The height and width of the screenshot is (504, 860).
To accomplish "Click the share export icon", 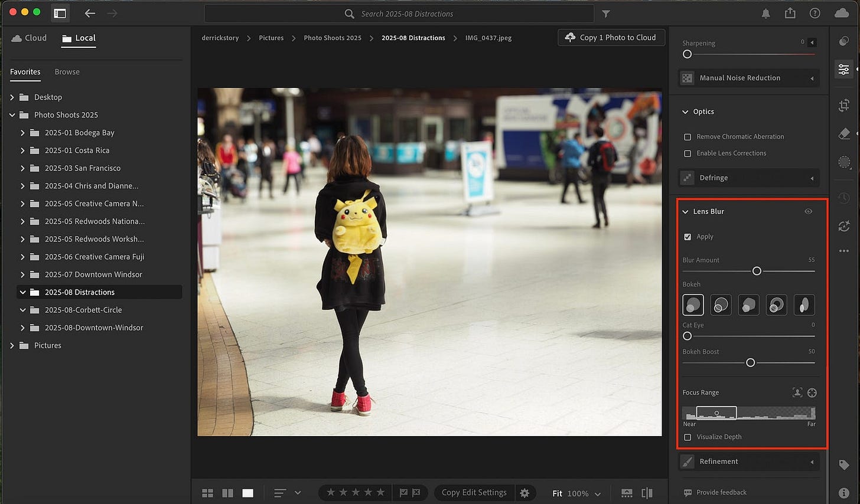I will pyautogui.click(x=790, y=13).
